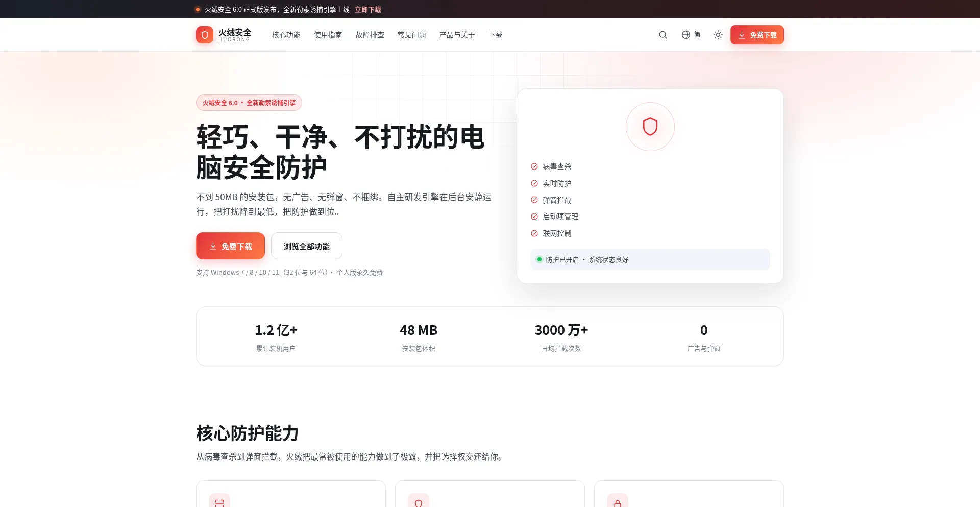Click 核心防护能力 section heading
Viewport: 980px width, 507px height.
point(248,433)
